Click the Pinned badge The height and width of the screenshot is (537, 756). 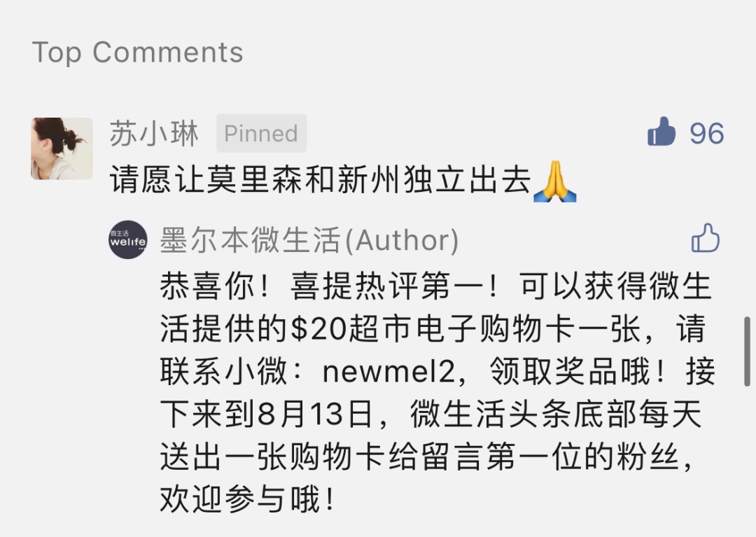point(261,133)
